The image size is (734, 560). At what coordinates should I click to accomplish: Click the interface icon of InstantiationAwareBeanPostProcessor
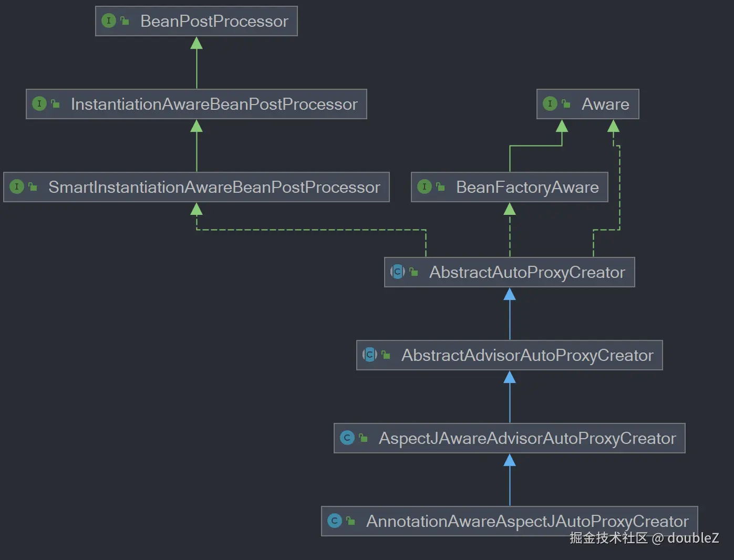point(39,104)
